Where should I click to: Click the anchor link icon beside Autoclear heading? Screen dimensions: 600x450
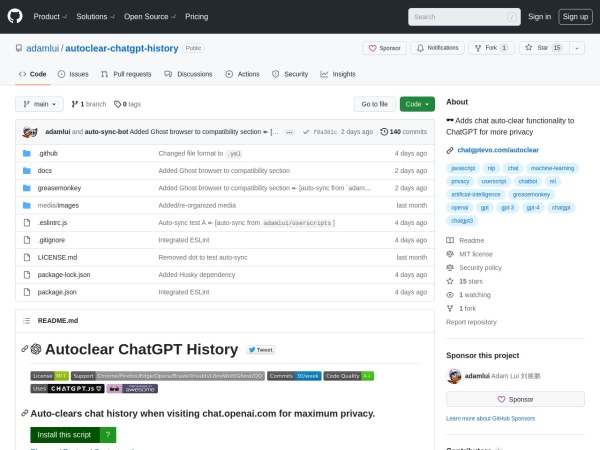pyautogui.click(x=25, y=349)
